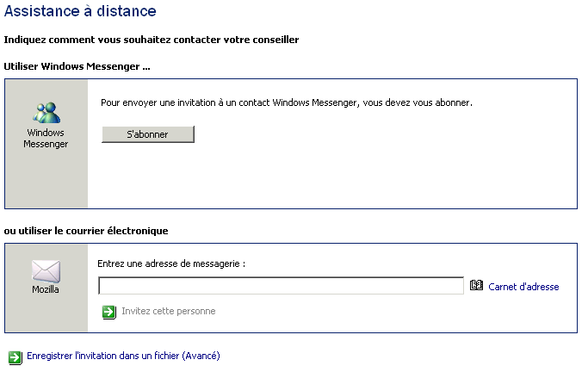Click the Invitez cette personne text

169,311
